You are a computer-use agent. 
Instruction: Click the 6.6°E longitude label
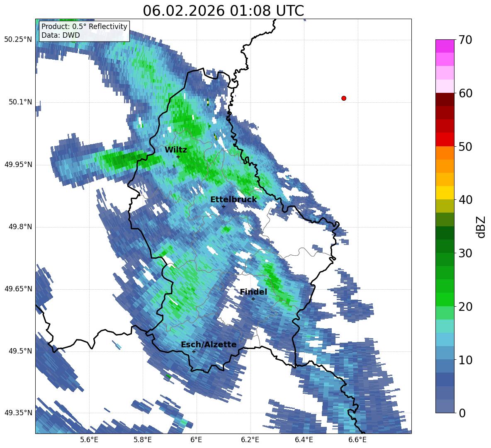(x=357, y=440)
